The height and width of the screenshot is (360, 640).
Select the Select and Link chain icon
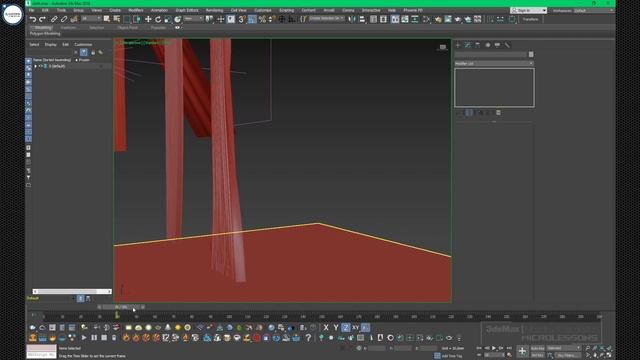[54, 19]
